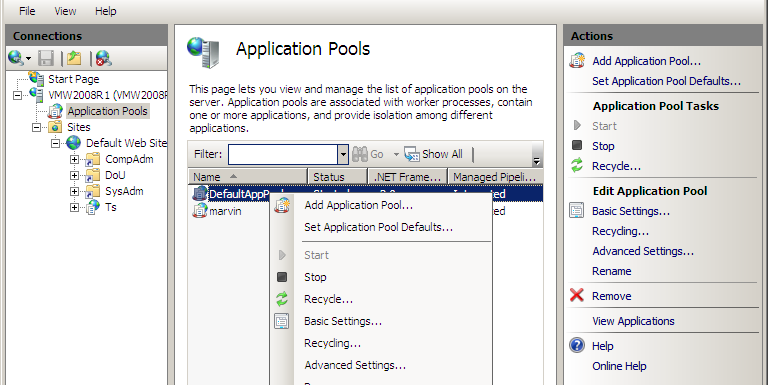
Task: Expand the Ts tree node
Action: pyautogui.click(x=74, y=208)
